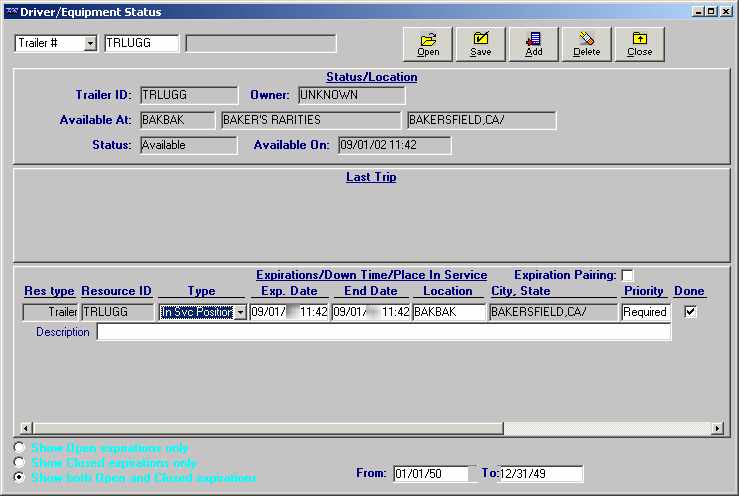Image resolution: width=739 pixels, height=496 pixels.
Task: Click the horizontal scrollbar left arrow
Action: [26, 428]
